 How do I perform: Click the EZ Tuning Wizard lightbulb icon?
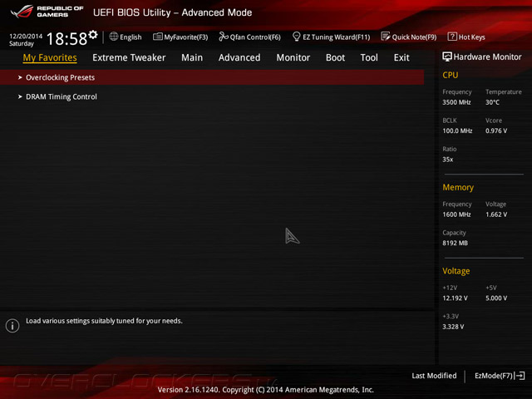(x=296, y=37)
